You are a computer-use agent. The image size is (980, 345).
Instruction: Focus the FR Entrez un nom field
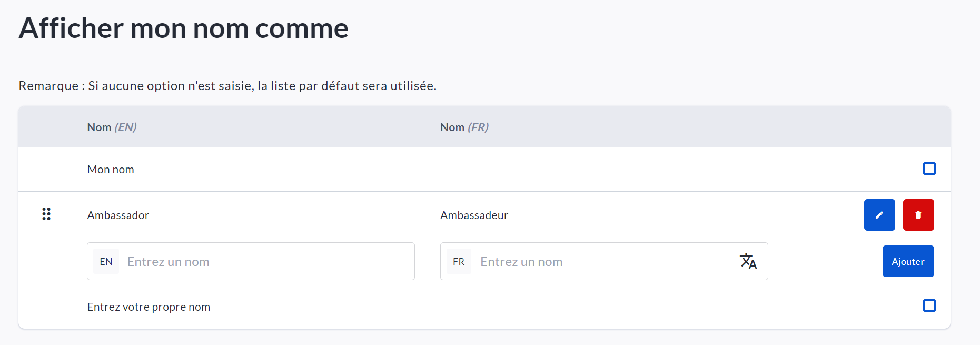606,262
